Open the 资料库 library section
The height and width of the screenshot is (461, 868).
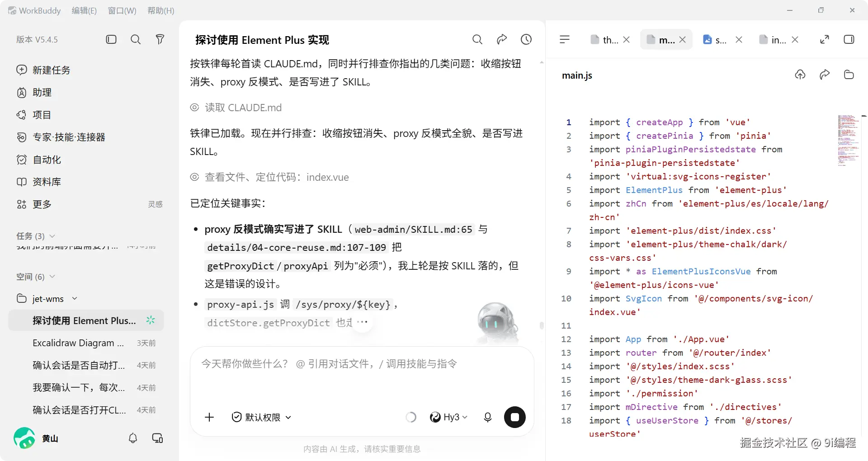pyautogui.click(x=39, y=182)
